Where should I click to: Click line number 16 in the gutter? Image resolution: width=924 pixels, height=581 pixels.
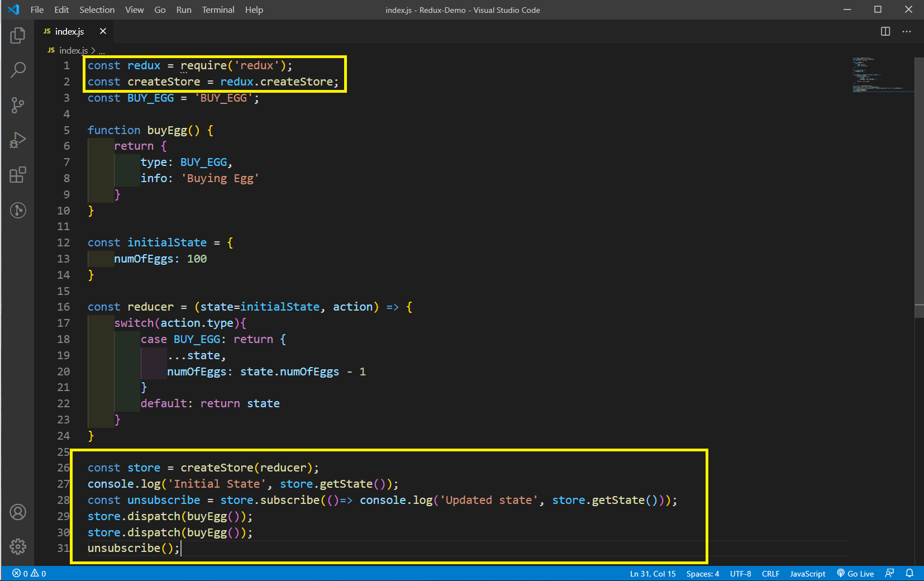tap(64, 307)
